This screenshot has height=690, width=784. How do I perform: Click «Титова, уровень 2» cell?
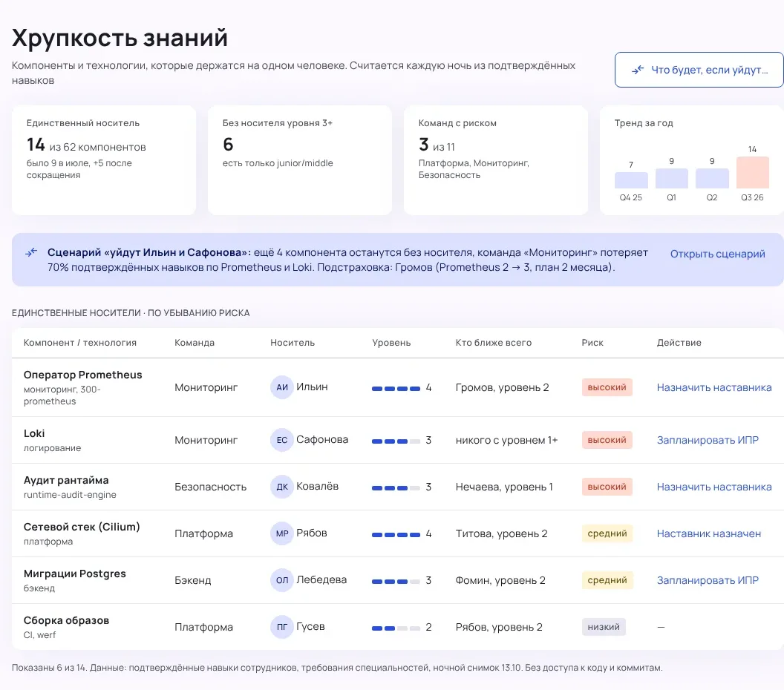[x=501, y=533]
